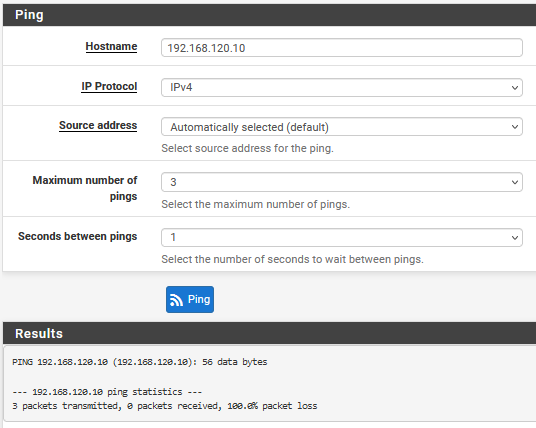Click the '100.0% packet loss' results line
Image resolution: width=536 pixels, height=428 pixels.
[164, 406]
